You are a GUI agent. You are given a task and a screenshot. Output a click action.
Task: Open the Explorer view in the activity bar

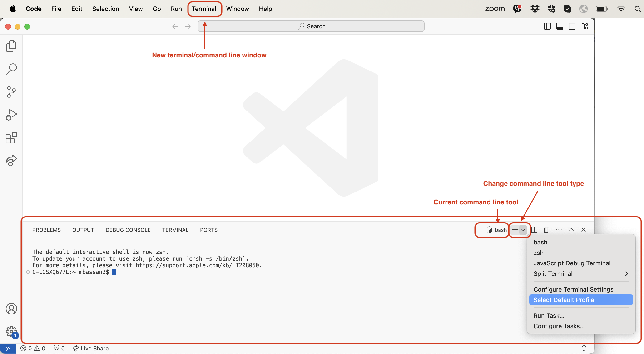(11, 46)
